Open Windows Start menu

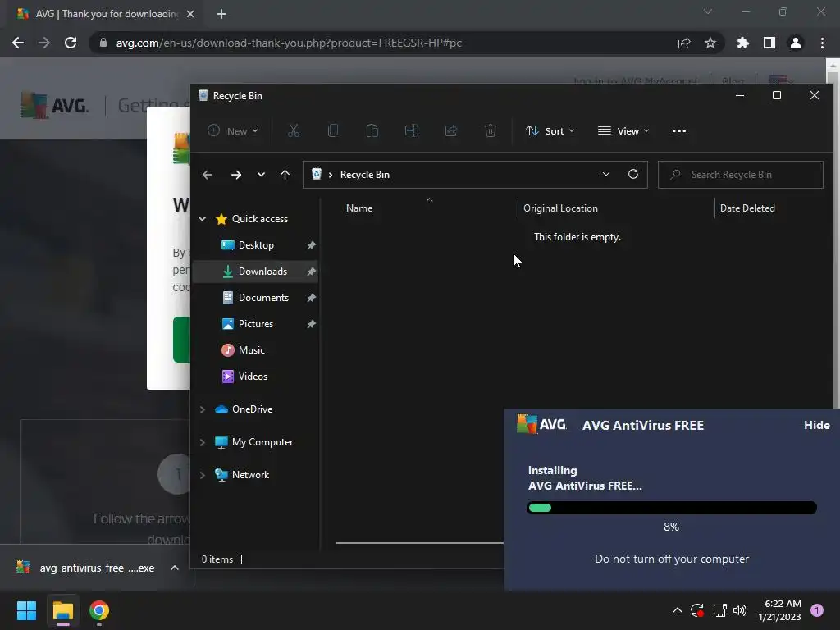26,610
